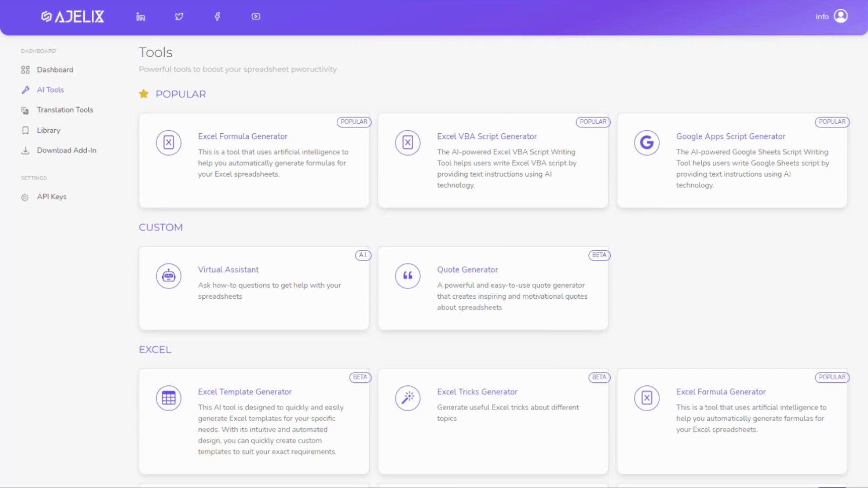Click POPULAR badge on Popular Excel Formula card
This screenshot has height=488, width=868.
click(x=354, y=122)
